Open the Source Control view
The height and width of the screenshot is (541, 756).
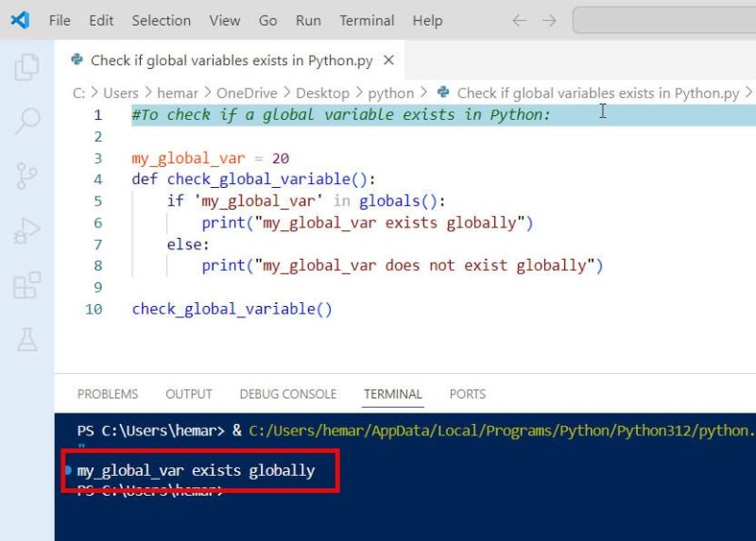coord(26,176)
